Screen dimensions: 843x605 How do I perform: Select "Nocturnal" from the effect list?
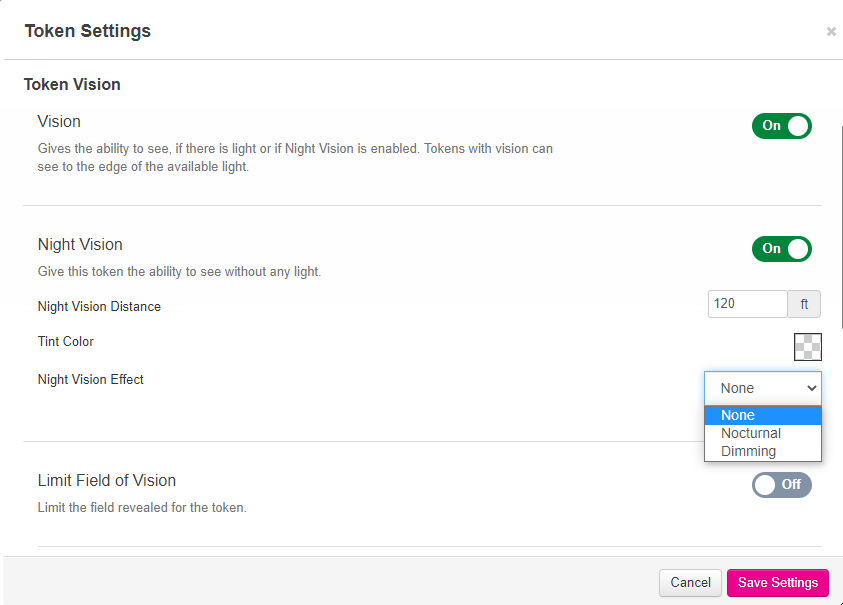pyautogui.click(x=750, y=433)
